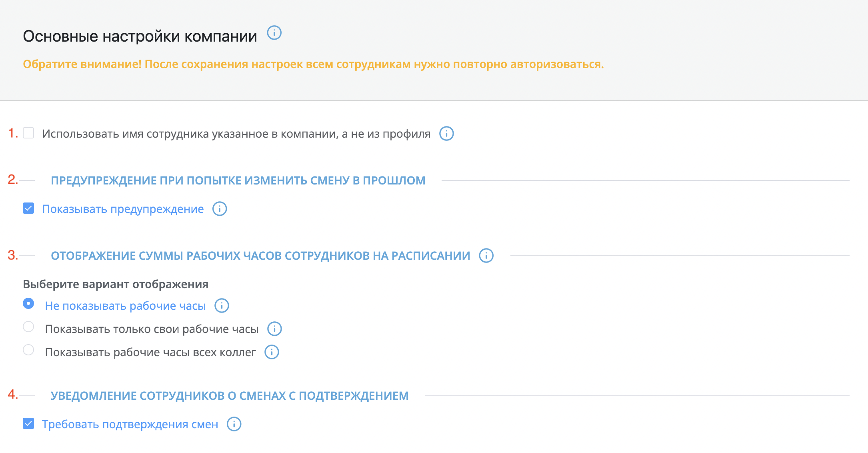The width and height of the screenshot is (868, 453).
Task: Click info icon after 'Использовать имя сотрудника' option
Action: 446,134
